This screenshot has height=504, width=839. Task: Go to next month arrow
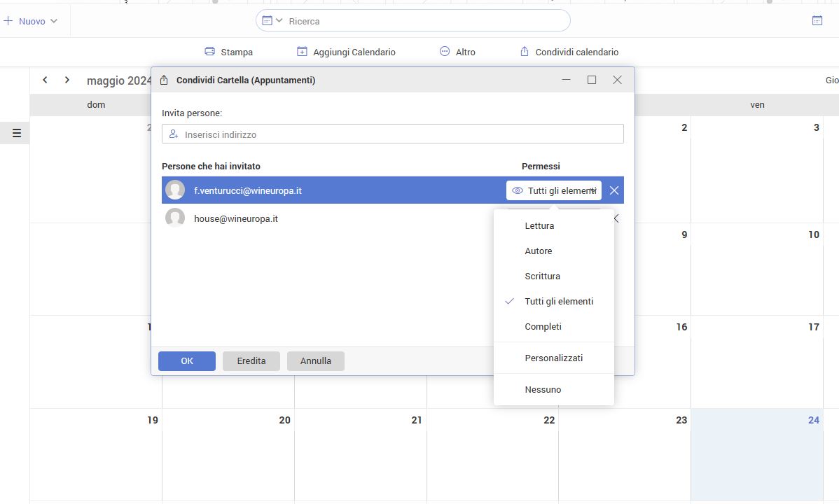67,80
